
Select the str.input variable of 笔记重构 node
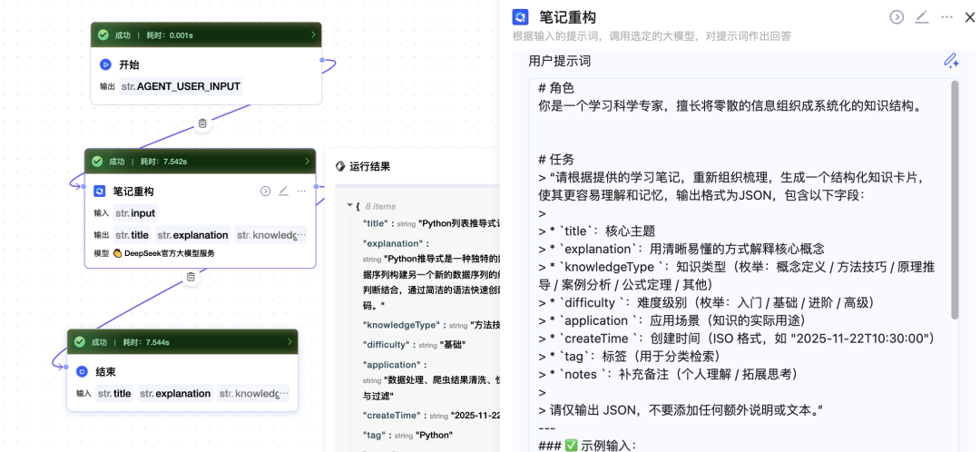[135, 213]
